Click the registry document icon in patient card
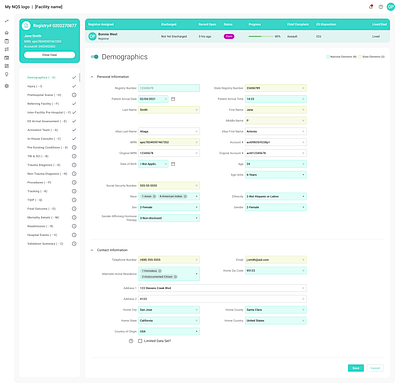The image size is (400, 388). click(x=26, y=26)
